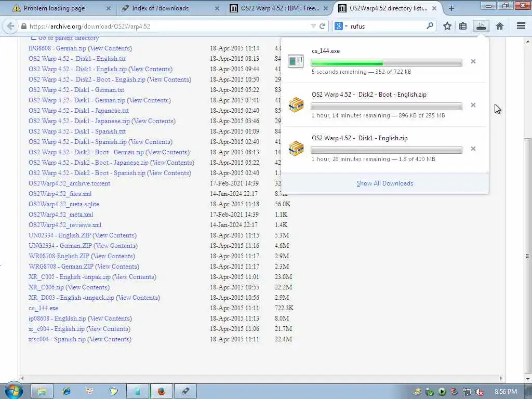
Task: Open the Google search engine dropdown
Action: (x=341, y=26)
